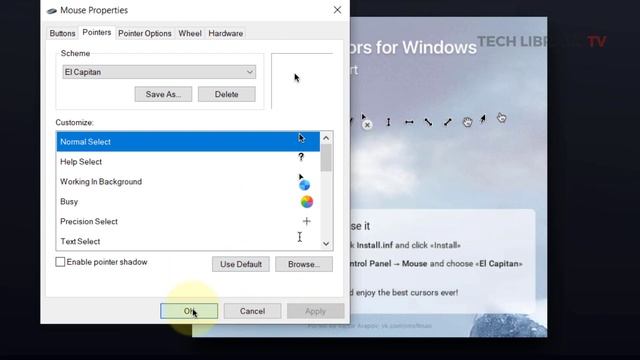Pick the Precision Select row
The height and width of the screenshot is (360, 640).
(188, 222)
